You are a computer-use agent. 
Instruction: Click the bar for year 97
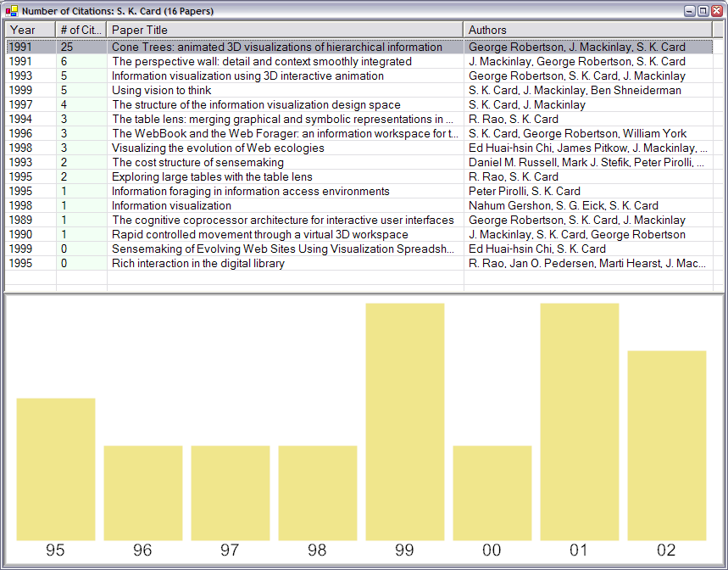click(231, 493)
